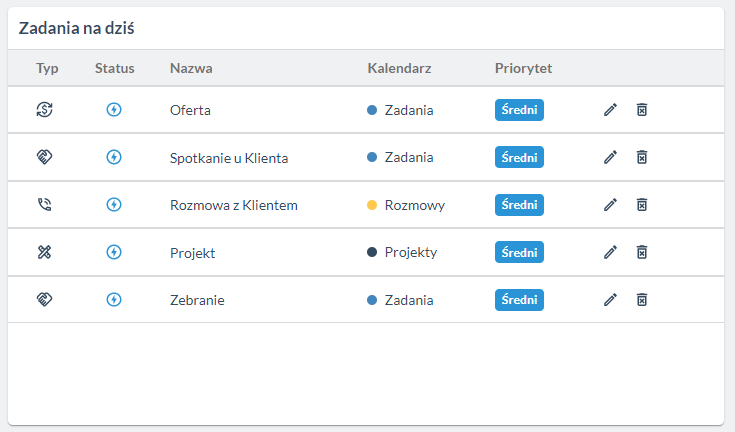Click the design tools icon for Projekt
The width and height of the screenshot is (735, 432).
click(45, 253)
